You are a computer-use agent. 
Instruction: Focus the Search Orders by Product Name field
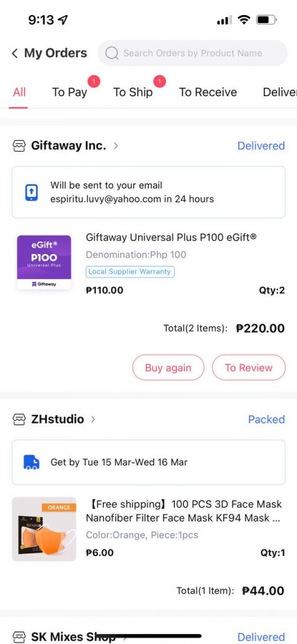[192, 53]
